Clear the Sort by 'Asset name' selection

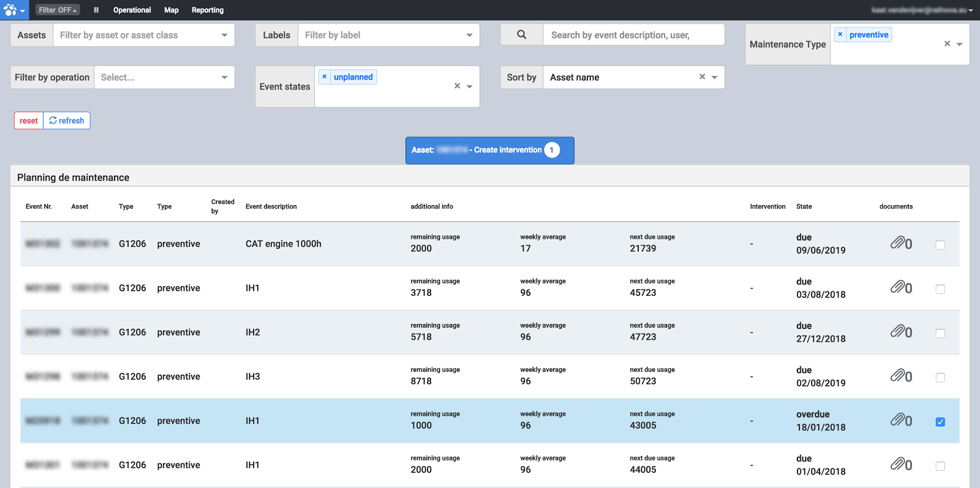point(702,77)
